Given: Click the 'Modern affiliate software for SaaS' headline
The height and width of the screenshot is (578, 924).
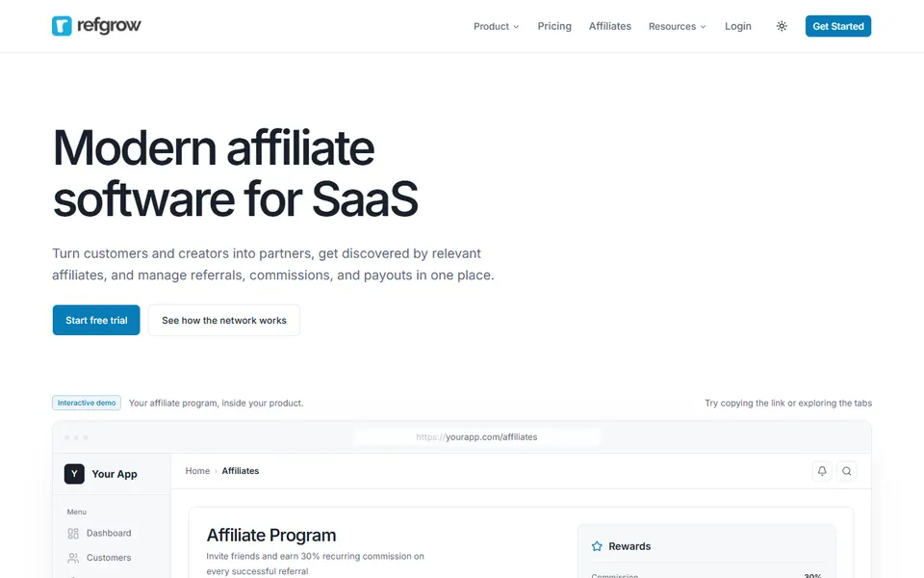Looking at the screenshot, I should (235, 173).
